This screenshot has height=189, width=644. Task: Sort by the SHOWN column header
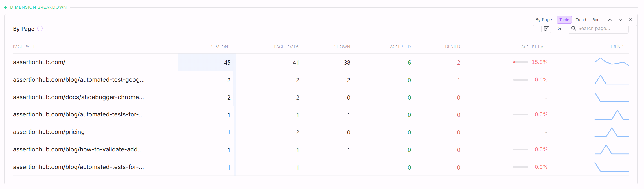click(342, 47)
